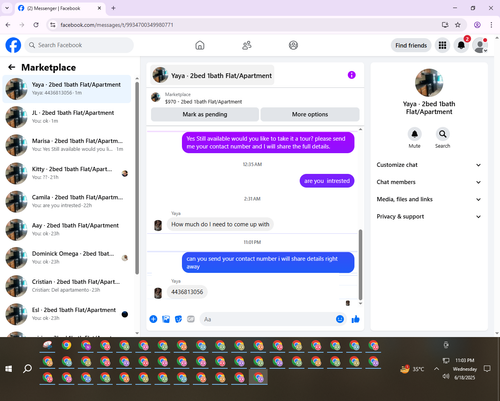
Task: Select the Messenger | Facebook tab
Action: tap(59, 8)
